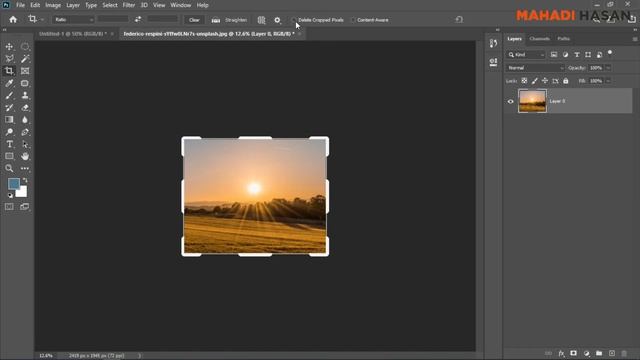Open the crop overlay grid options
Image resolution: width=640 pixels, height=360 pixels.
[x=261, y=20]
